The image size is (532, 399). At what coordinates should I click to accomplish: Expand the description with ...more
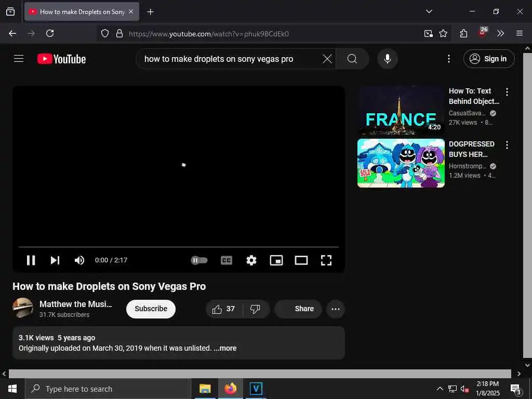225,348
